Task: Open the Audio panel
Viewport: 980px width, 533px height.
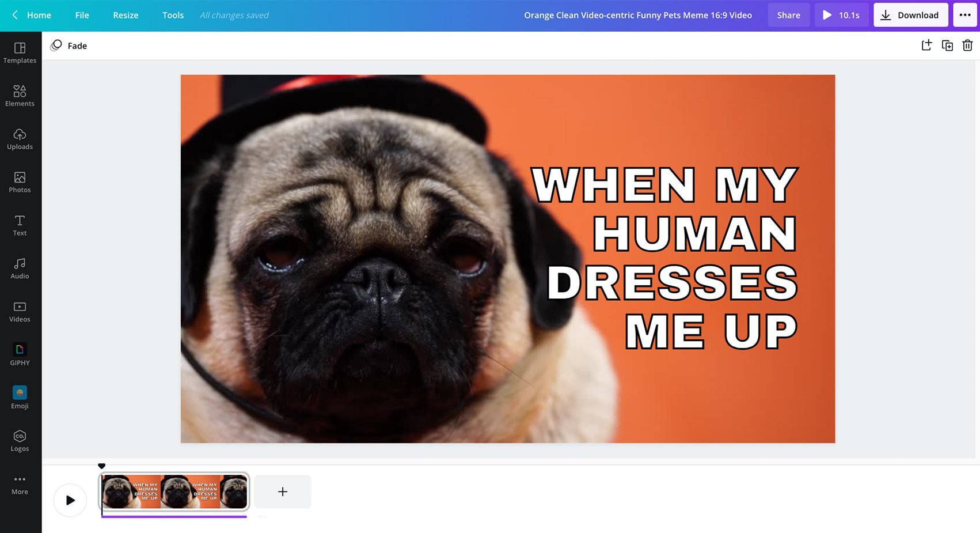Action: [x=20, y=268]
